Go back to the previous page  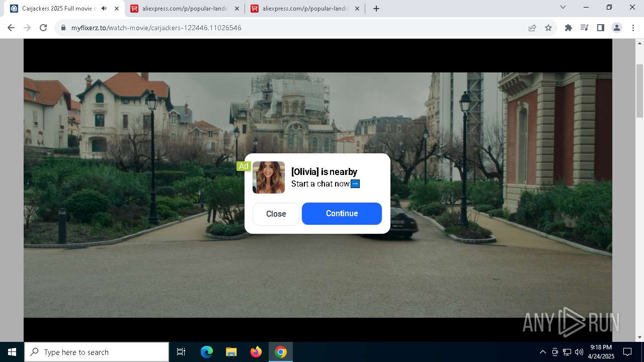coord(11,28)
